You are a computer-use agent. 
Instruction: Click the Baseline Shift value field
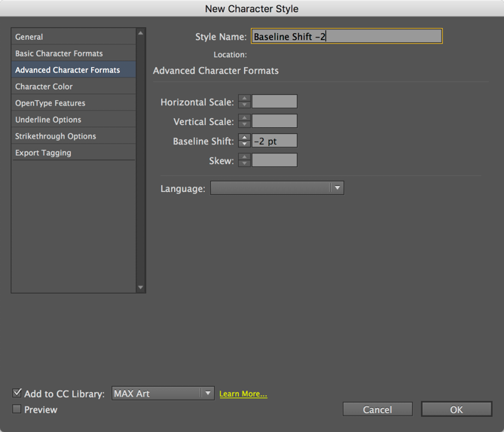(x=274, y=141)
